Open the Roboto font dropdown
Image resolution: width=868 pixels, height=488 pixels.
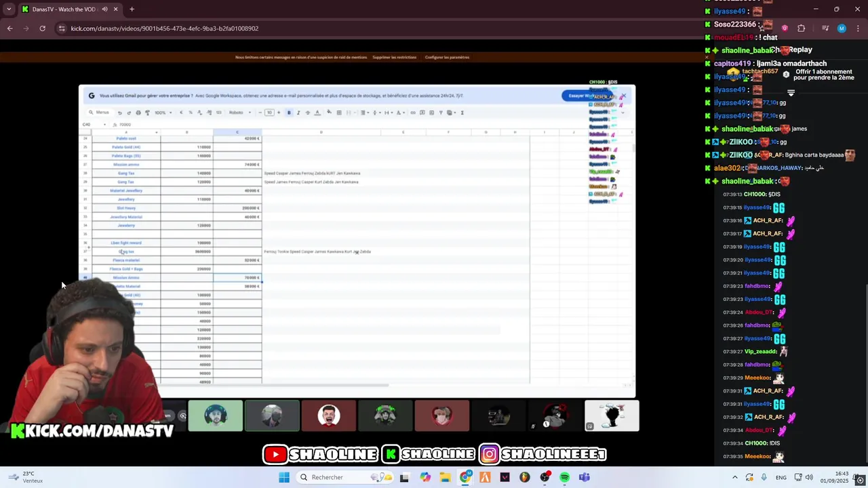click(x=240, y=113)
